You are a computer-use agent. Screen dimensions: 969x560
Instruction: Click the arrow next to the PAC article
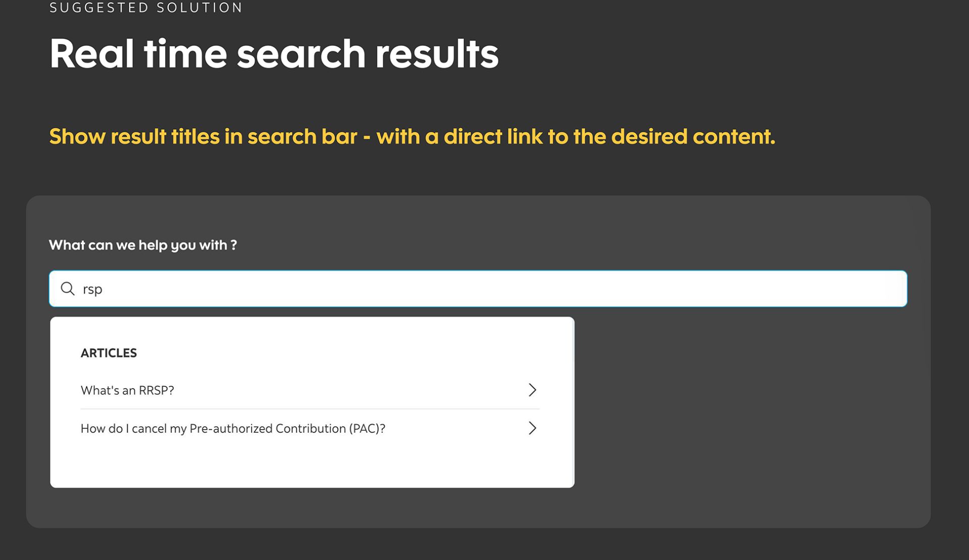[x=532, y=428]
